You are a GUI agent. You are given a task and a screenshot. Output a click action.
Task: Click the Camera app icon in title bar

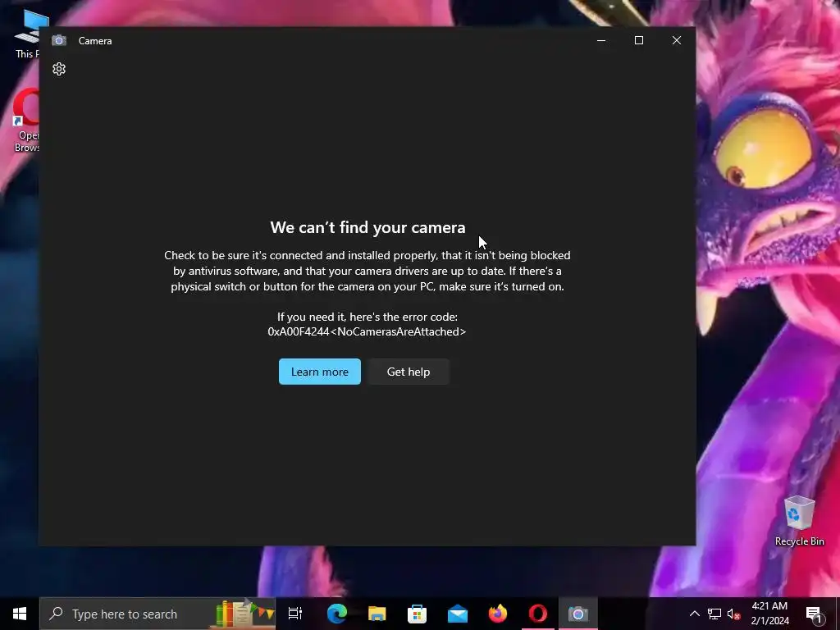coord(59,41)
